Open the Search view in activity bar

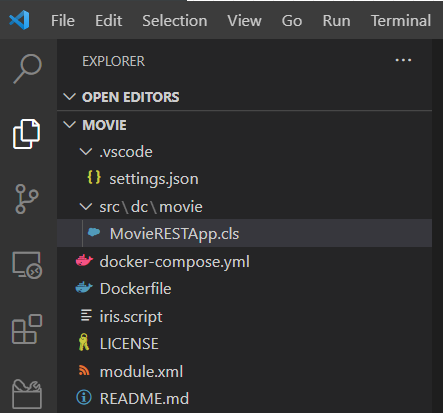(x=27, y=69)
